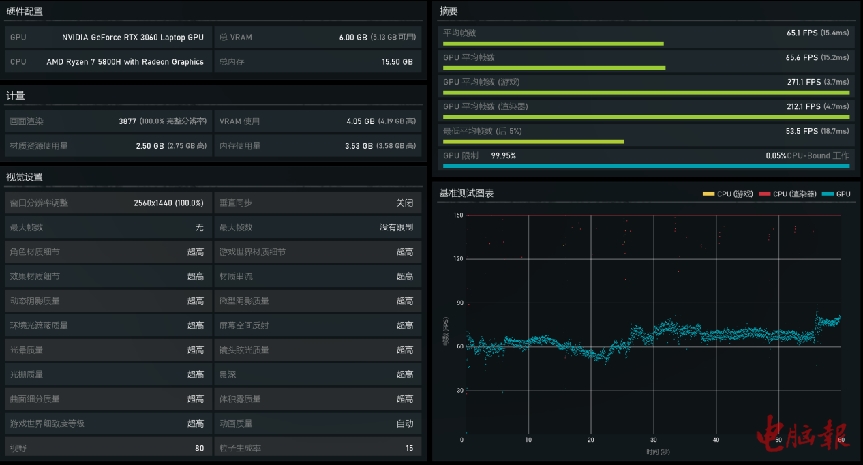The image size is (863, 465).
Task: Click the 基准测试图表 chart title
Action: tap(466, 193)
